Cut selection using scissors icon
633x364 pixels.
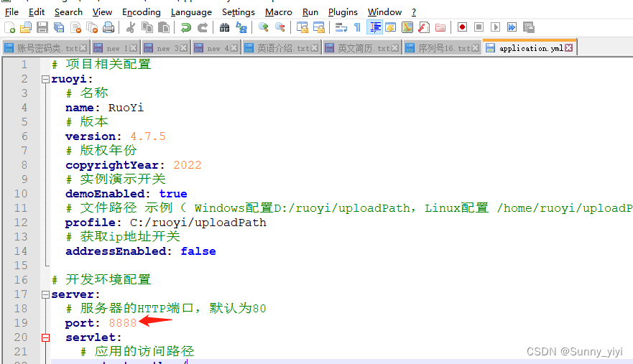point(130,27)
